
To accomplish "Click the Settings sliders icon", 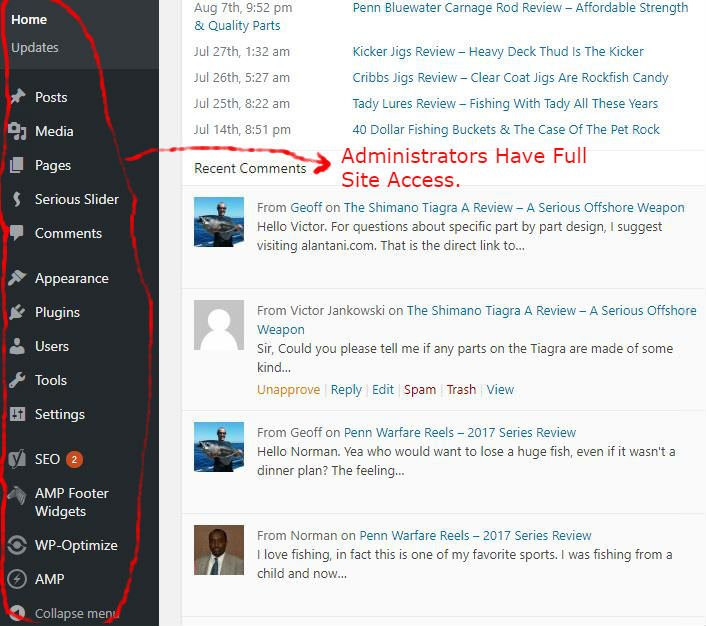I will pos(18,414).
